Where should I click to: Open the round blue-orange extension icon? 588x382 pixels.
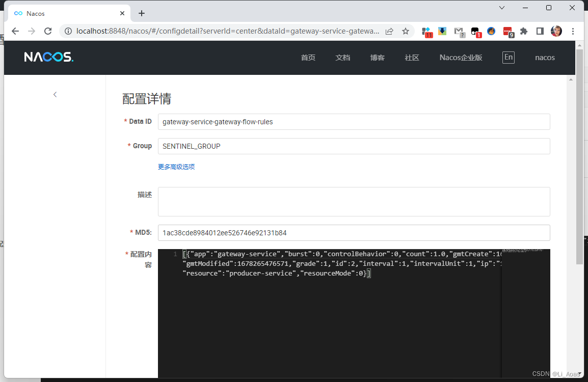[x=491, y=31]
